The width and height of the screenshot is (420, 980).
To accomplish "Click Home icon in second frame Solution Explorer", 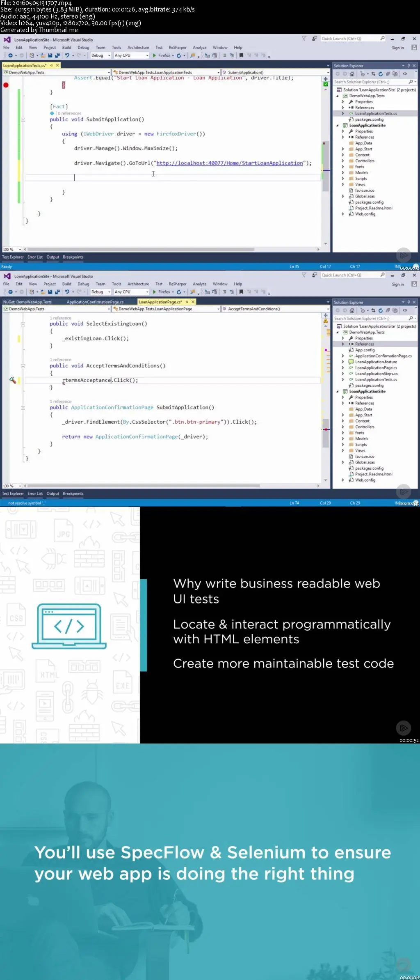I will pos(352,310).
